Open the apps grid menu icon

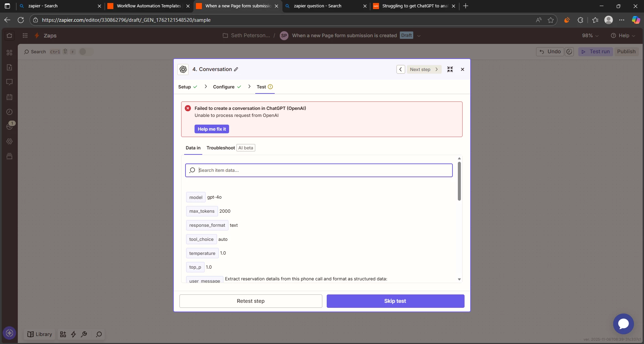(25, 36)
